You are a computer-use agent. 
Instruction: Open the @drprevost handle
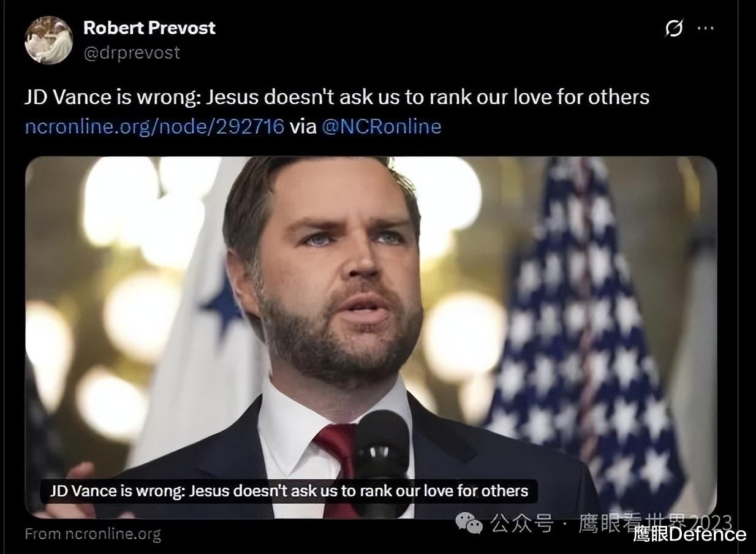pos(132,53)
